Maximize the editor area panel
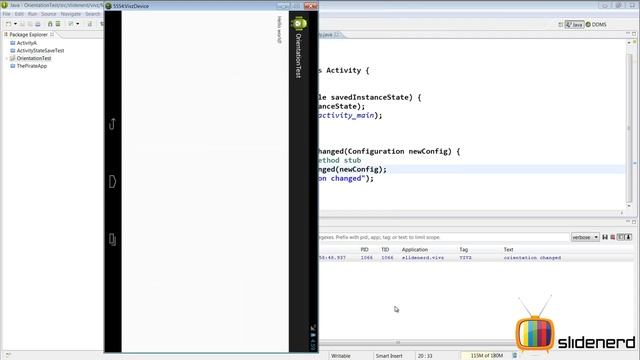The height and width of the screenshot is (360, 640). [634, 33]
